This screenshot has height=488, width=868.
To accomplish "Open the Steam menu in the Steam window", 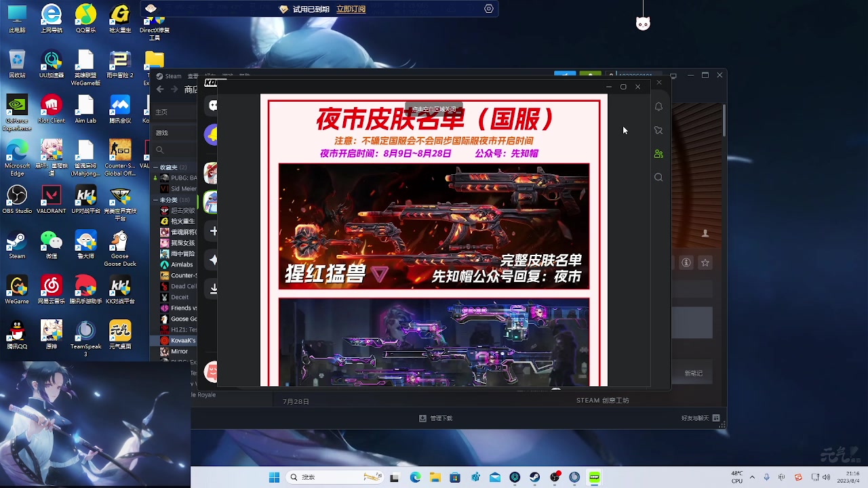I will [169, 76].
